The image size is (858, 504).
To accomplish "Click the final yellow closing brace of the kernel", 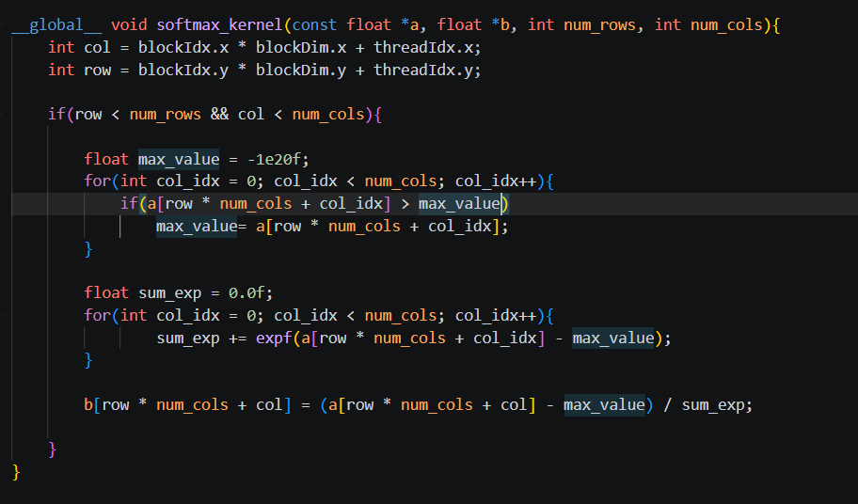I will click(16, 472).
